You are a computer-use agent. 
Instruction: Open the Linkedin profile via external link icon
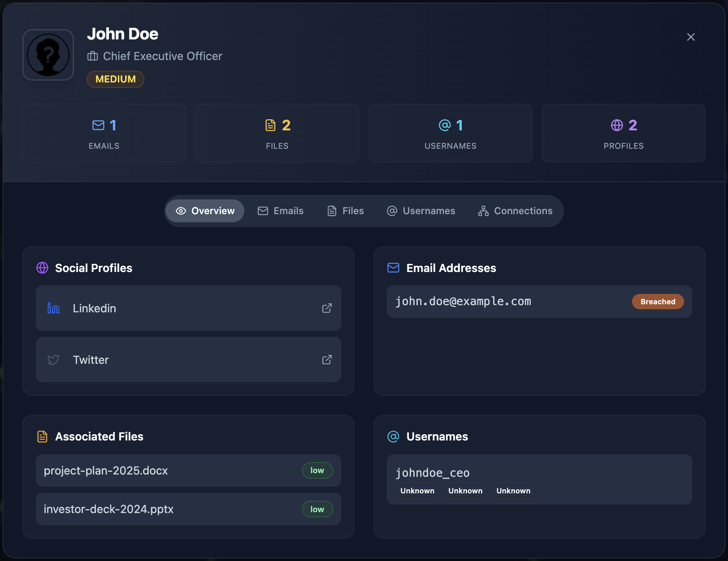(327, 308)
